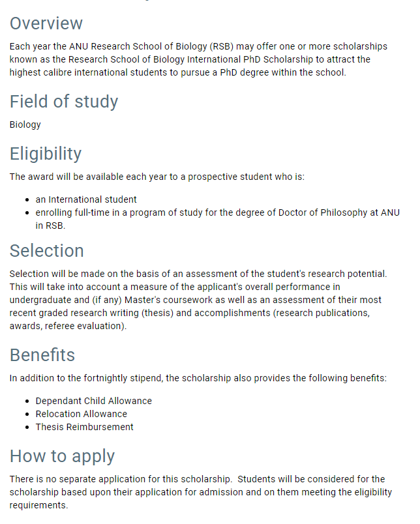Click Thesis Reimbursement list item

click(84, 427)
